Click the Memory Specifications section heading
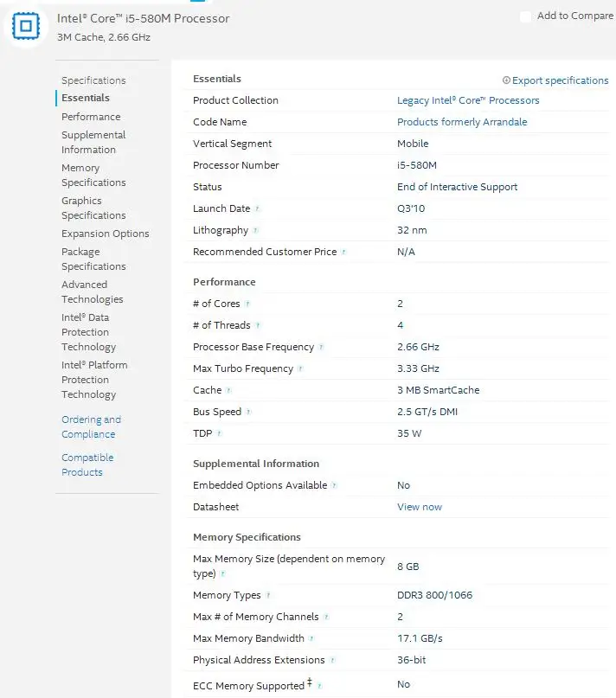 247,537
